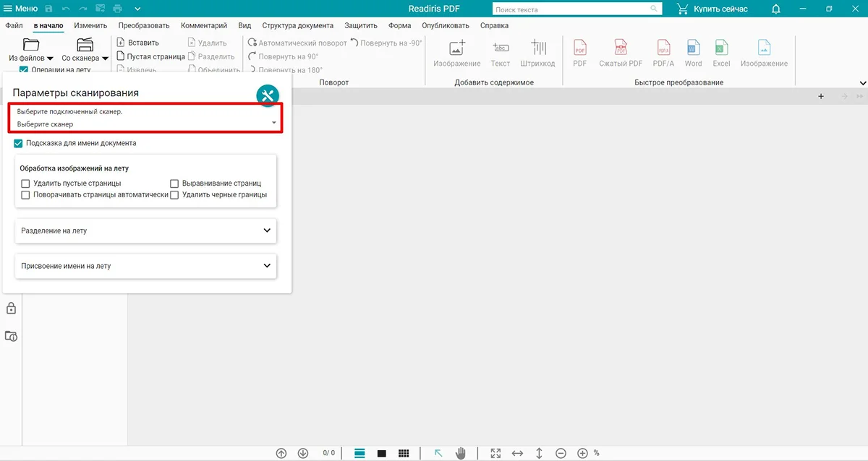Click the lock icon in left sidebar
This screenshot has width=868, height=461.
[x=11, y=309]
